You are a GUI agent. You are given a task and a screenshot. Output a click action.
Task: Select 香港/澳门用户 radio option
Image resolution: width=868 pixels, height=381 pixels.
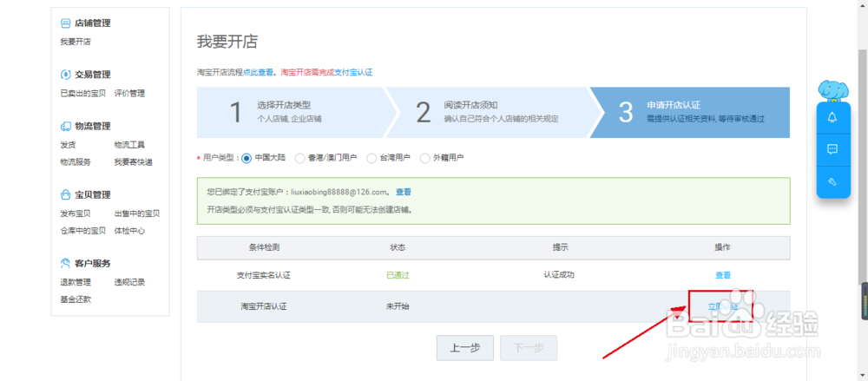coord(299,158)
